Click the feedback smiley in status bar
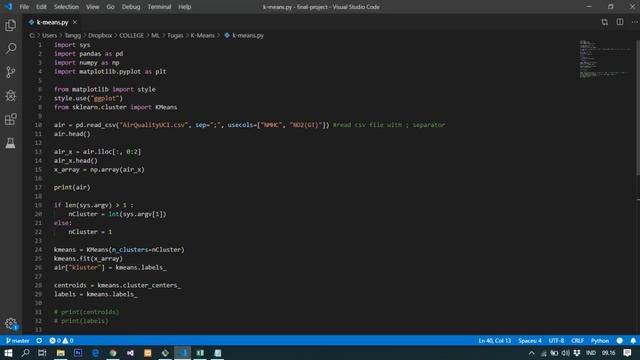The width and height of the screenshot is (640, 360). [620, 340]
